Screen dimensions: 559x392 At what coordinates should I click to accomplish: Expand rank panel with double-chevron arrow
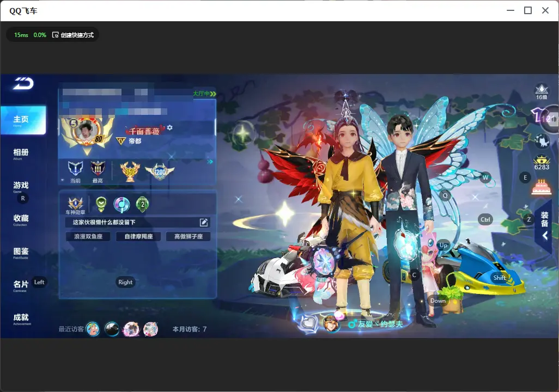click(x=210, y=162)
